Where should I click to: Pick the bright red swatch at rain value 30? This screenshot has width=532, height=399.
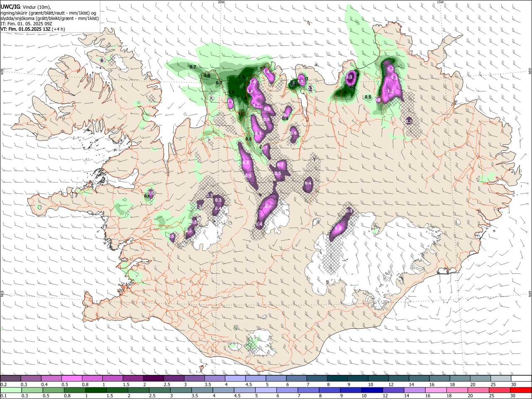(x=521, y=390)
